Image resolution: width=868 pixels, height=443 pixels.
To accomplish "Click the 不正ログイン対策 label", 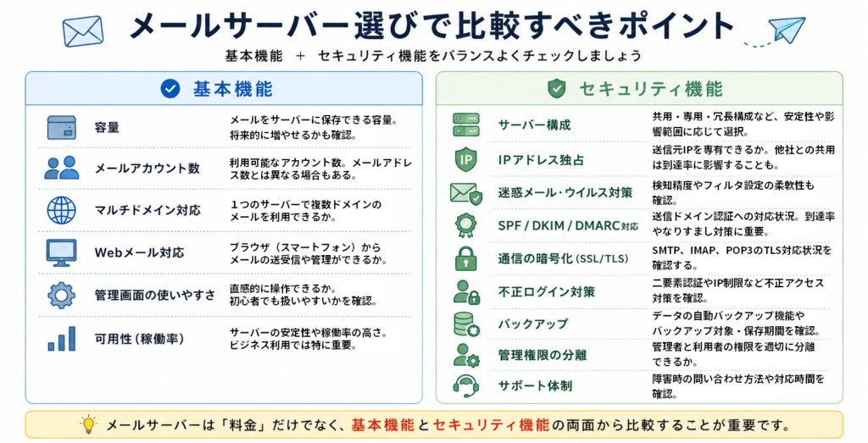I will point(547,292).
